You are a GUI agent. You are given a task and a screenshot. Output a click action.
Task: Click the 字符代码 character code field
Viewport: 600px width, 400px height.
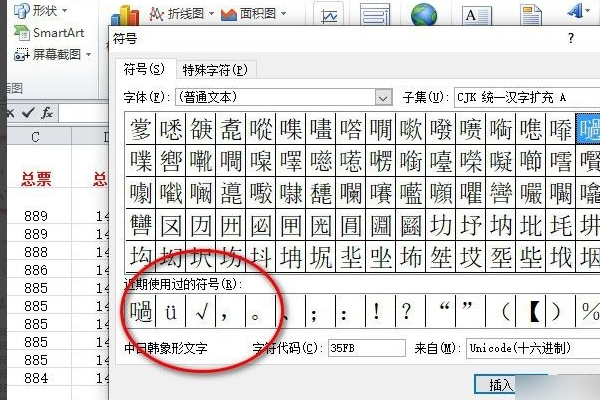click(367, 348)
